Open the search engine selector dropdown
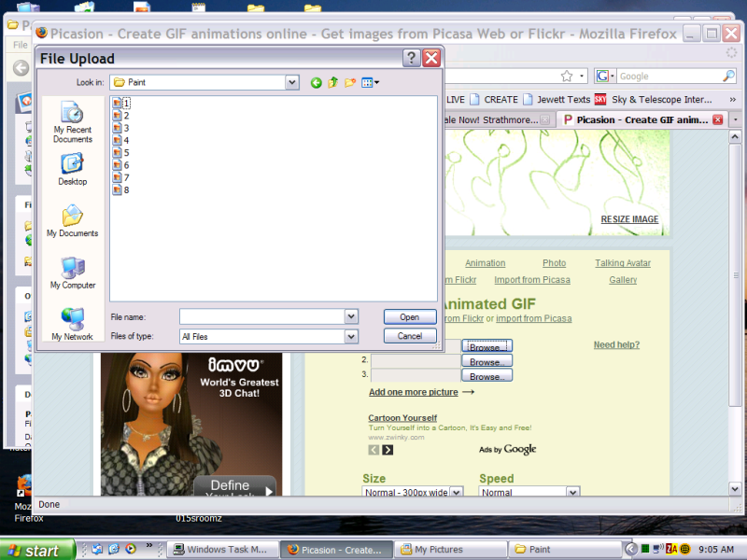Image resolution: width=747 pixels, height=560 pixels. click(x=605, y=77)
